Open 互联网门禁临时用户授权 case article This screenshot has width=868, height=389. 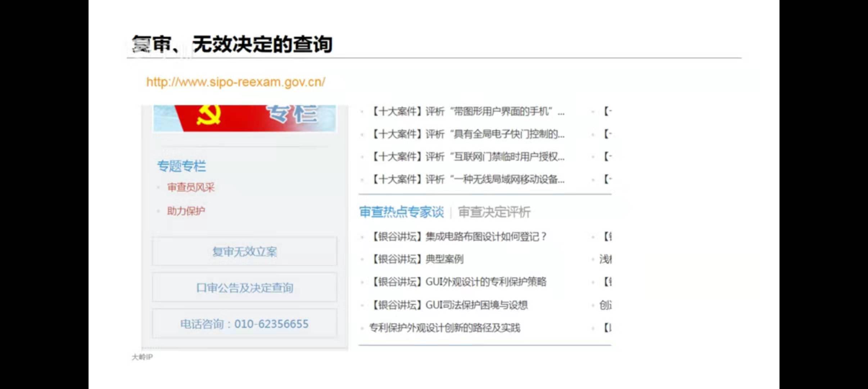[468, 157]
